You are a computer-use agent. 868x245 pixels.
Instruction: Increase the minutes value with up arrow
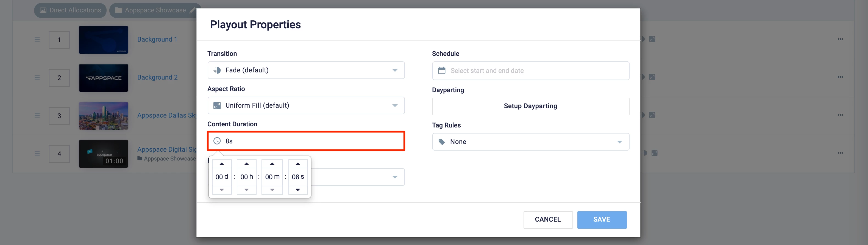[272, 164]
